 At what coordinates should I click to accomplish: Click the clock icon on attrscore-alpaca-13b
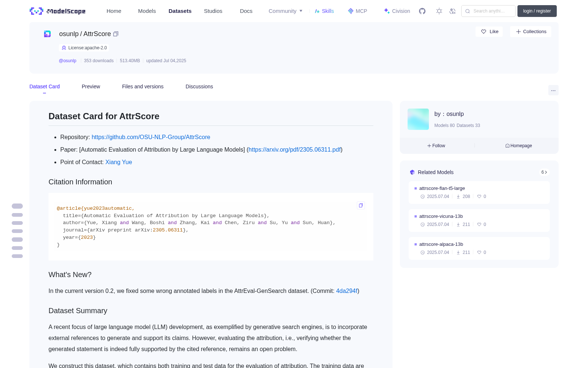coord(423,252)
